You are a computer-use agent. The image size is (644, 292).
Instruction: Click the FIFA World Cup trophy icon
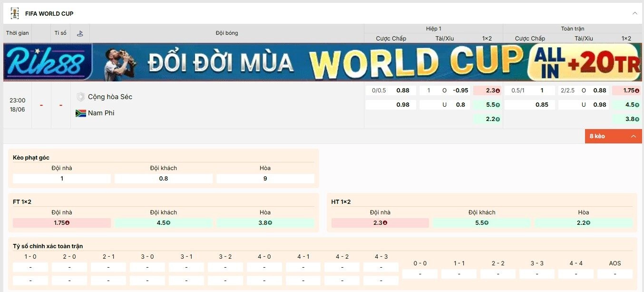tap(14, 13)
